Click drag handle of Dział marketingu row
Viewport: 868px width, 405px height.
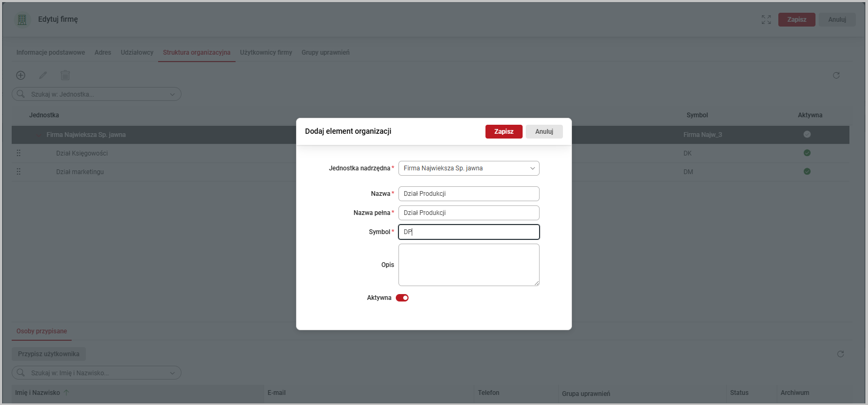click(x=19, y=171)
